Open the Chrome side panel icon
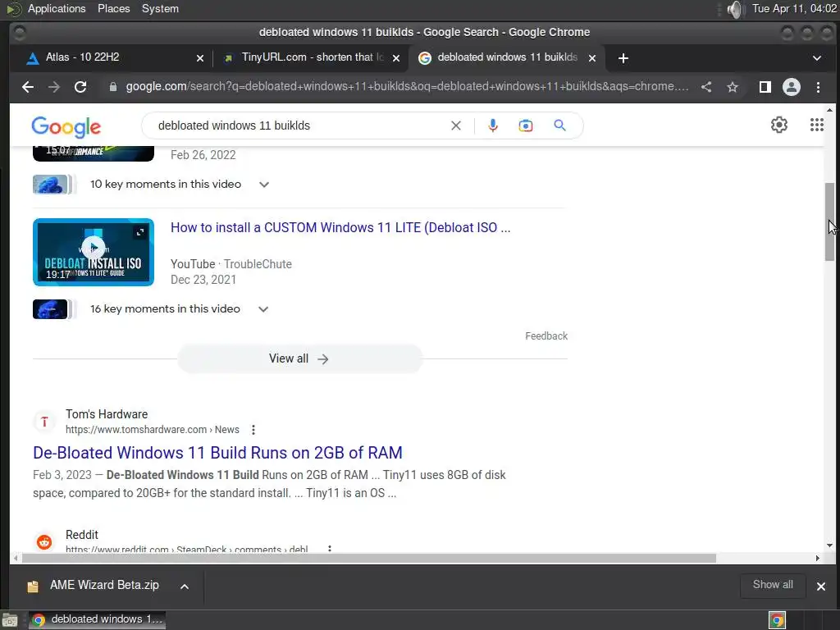The height and width of the screenshot is (630, 840). 765,87
